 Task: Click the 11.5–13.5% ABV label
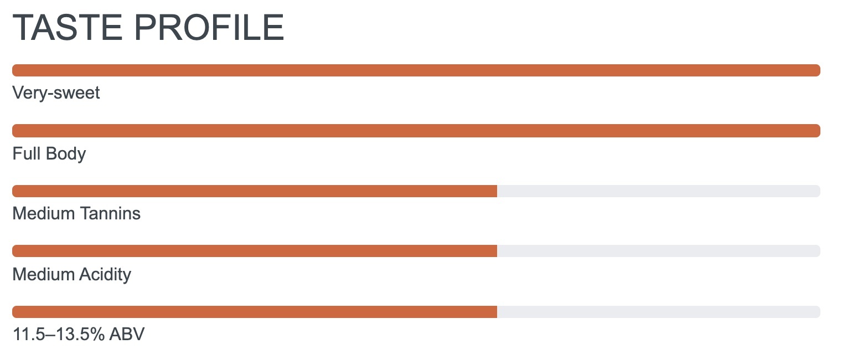click(x=78, y=334)
